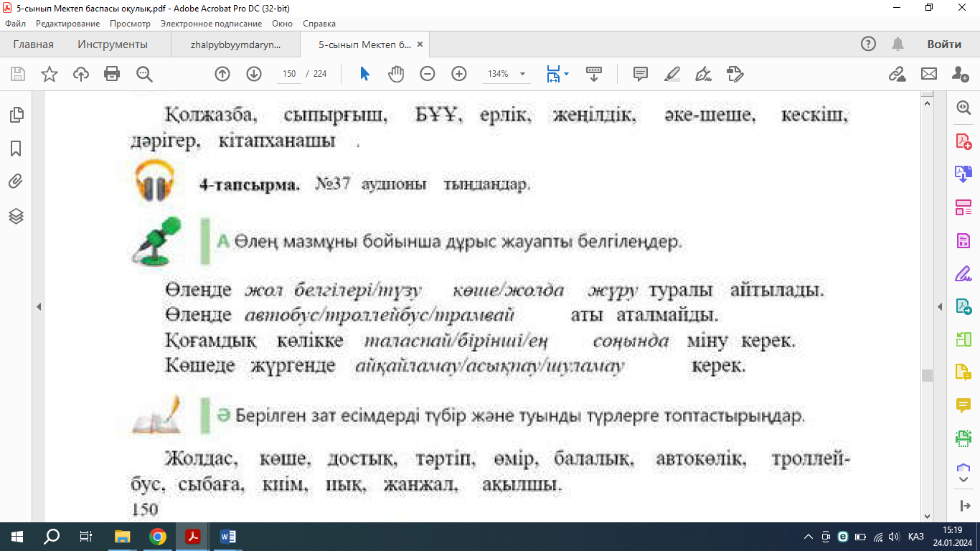
Task: Open Bookmarks panel in left sidebar
Action: point(16,149)
